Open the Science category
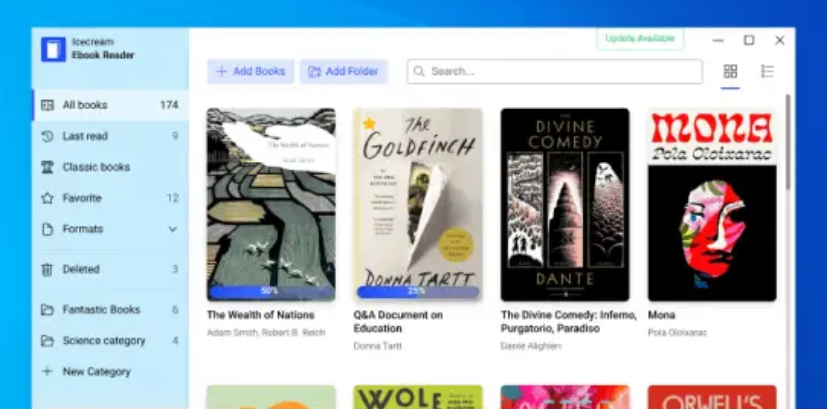Viewport: 827px width, 409px height. click(x=110, y=341)
